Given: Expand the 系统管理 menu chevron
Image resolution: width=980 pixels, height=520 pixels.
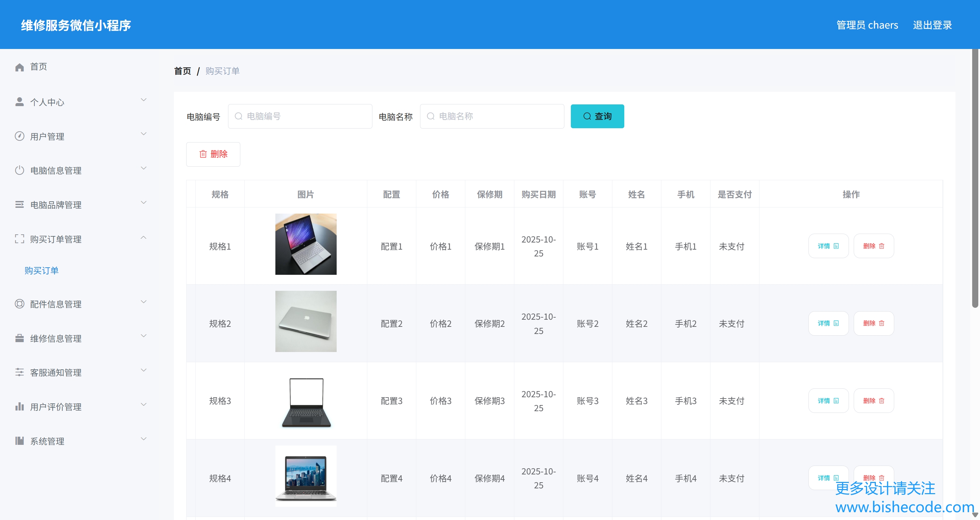Looking at the screenshot, I should coord(143,439).
